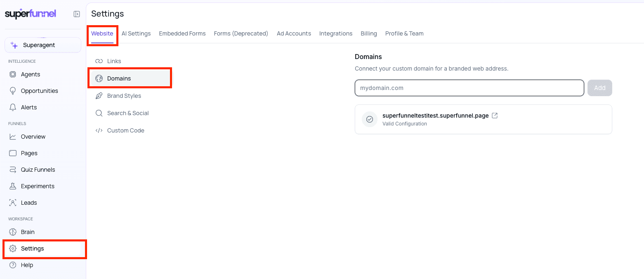This screenshot has width=644, height=279.
Task: Click the FUNNELS section label
Action: pos(17,123)
